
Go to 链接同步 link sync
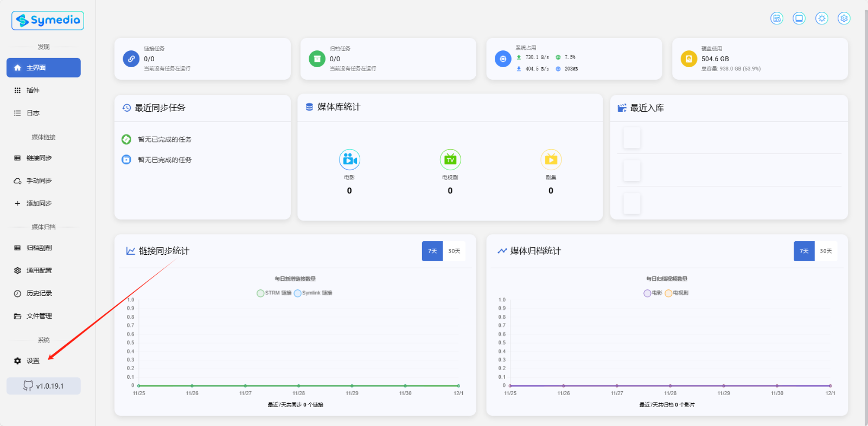click(43, 158)
